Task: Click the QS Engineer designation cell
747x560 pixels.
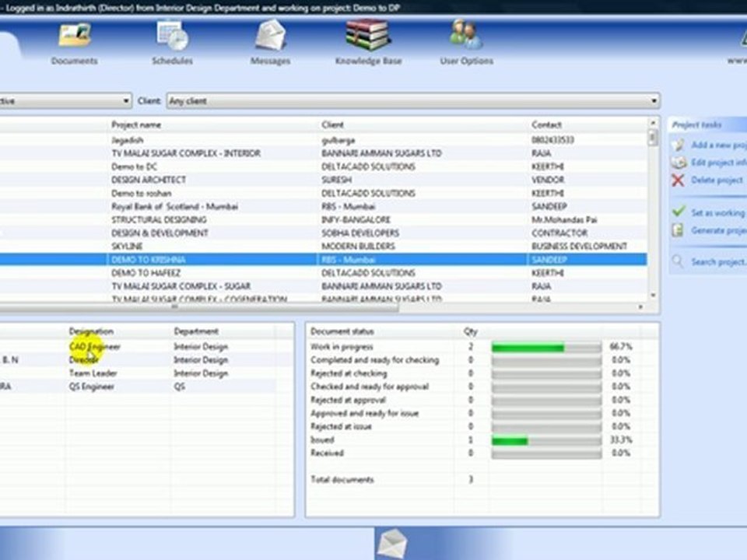Action: click(x=92, y=387)
